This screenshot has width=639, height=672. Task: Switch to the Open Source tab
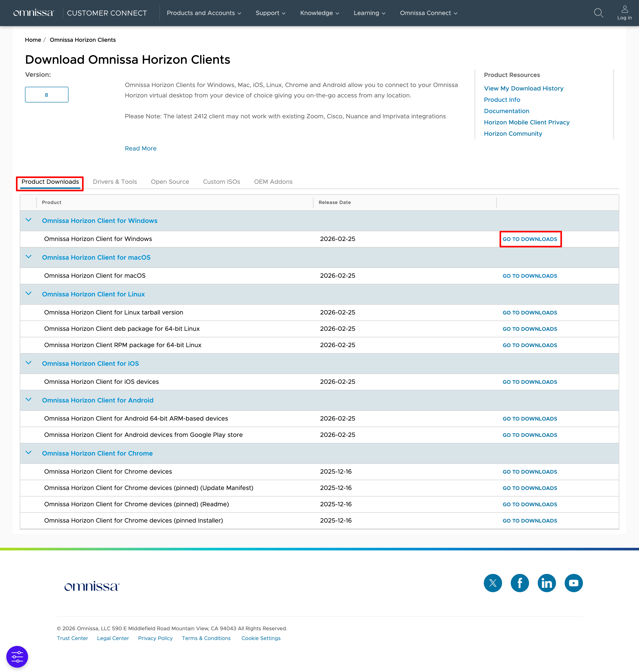tap(170, 182)
